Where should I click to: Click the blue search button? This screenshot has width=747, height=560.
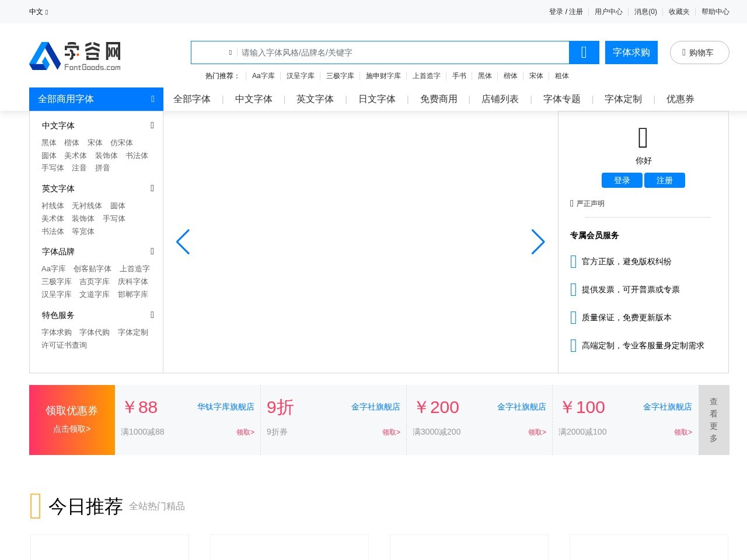coord(584,52)
